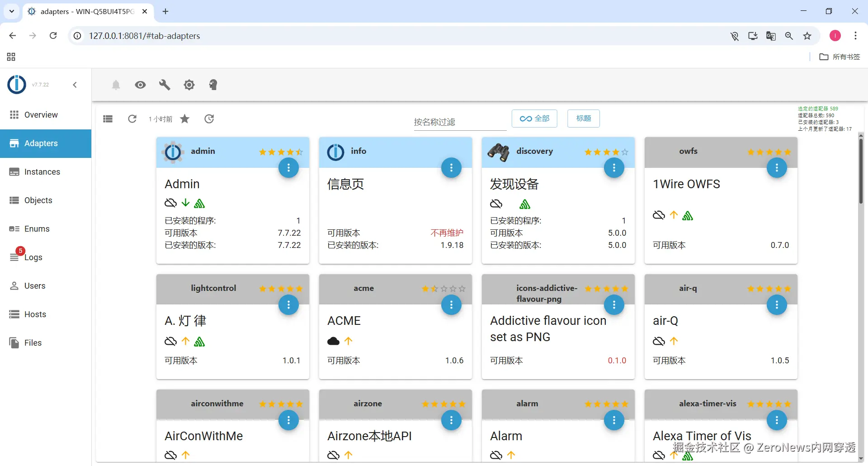Open discovery adapter three-dot menu
This screenshot has height=466, width=868.
[614, 168]
